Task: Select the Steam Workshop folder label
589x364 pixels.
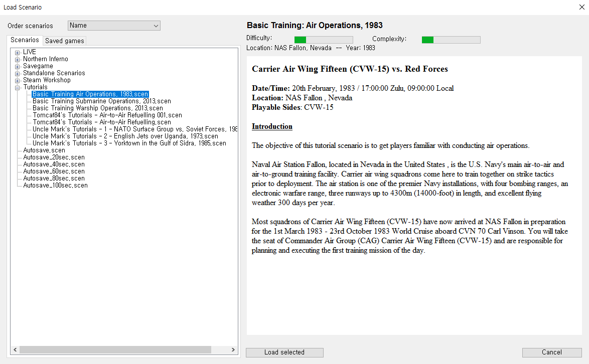Action: point(47,80)
